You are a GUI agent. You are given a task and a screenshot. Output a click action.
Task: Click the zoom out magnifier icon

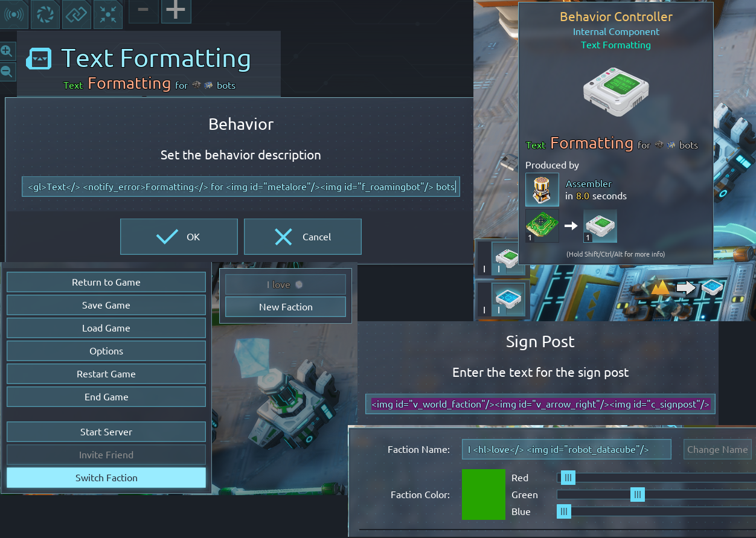click(7, 71)
